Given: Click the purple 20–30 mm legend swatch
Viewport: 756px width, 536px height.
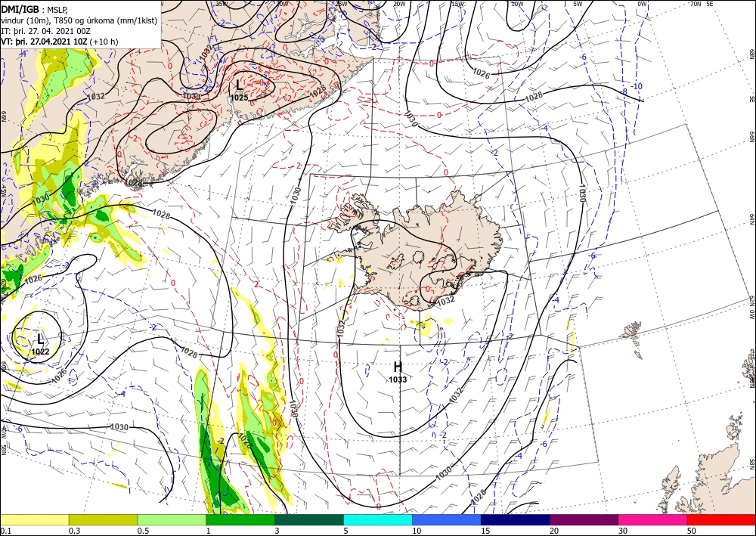Looking at the screenshot, I should click(584, 519).
